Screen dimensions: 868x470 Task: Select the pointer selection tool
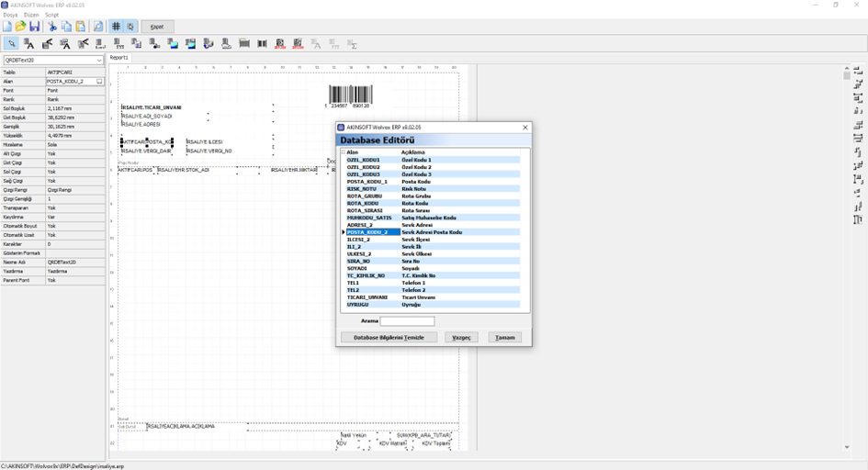coord(11,44)
